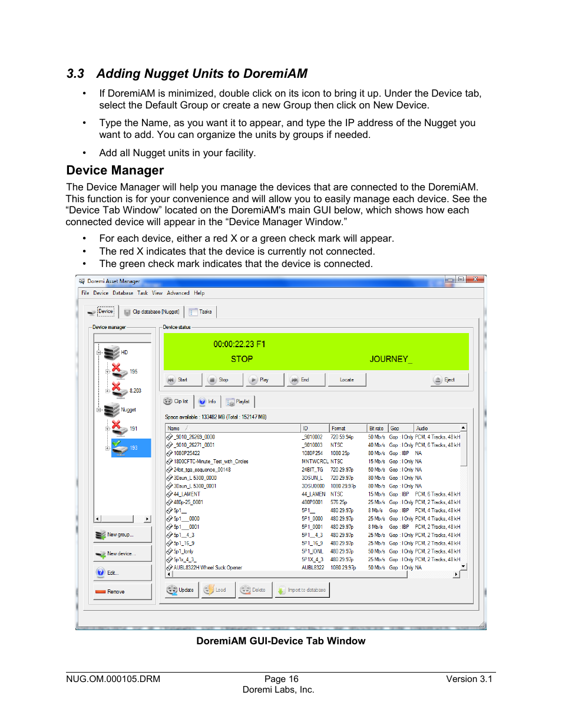This screenshot has height=728, width=562.
Task: Select the connected device 193 icon
Action: (x=120, y=447)
